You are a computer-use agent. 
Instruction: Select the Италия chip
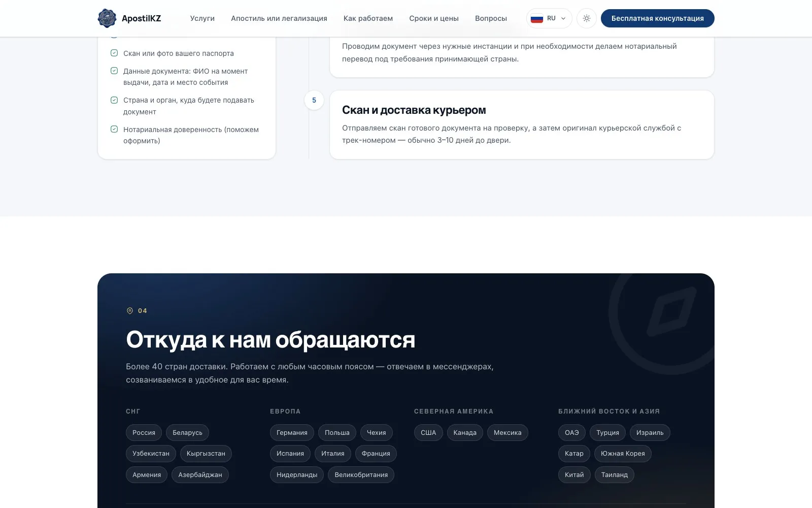[333, 454]
